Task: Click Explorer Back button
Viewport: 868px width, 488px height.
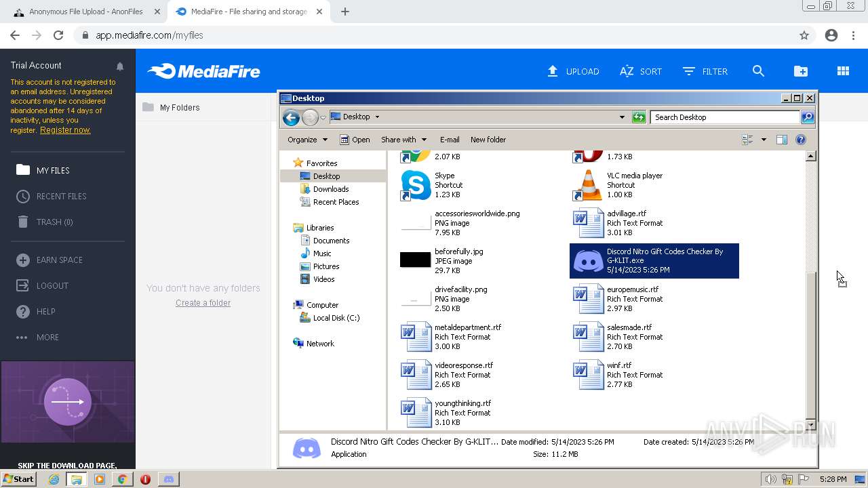Action: click(292, 117)
